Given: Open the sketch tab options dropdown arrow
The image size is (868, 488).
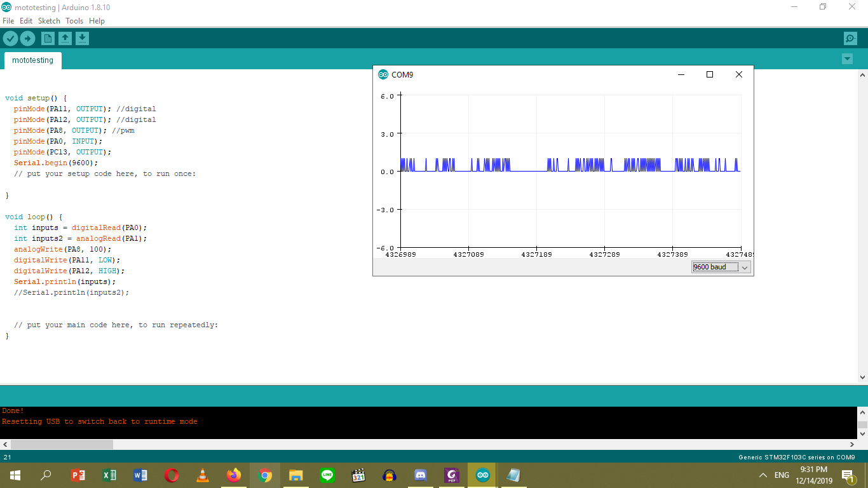Looking at the screenshot, I should click(x=847, y=59).
